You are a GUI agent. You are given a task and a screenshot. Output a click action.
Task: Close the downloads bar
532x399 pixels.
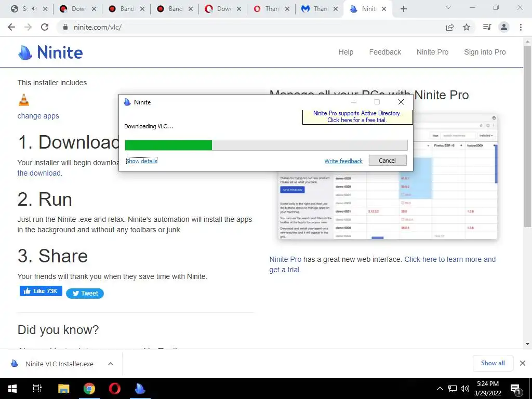coord(523,363)
